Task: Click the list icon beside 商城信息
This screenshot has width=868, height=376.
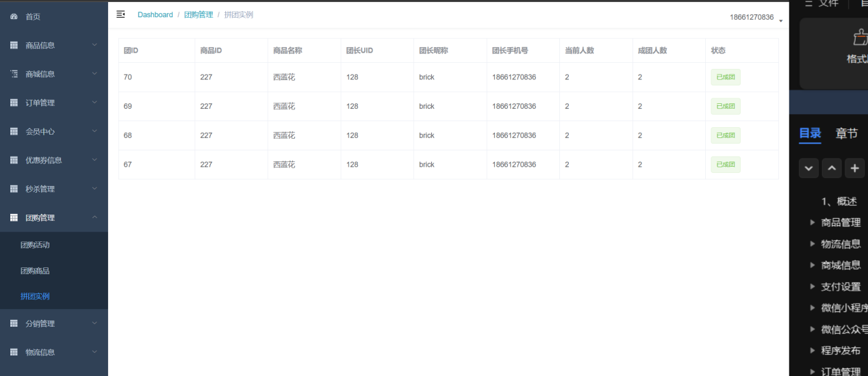Action: pyautogui.click(x=14, y=74)
